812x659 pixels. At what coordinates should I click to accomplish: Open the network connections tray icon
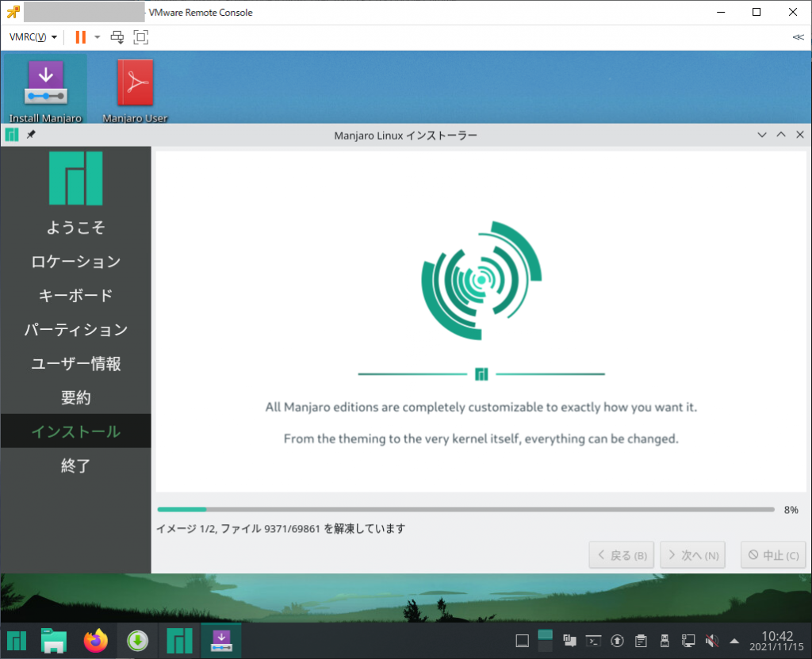pos(688,641)
